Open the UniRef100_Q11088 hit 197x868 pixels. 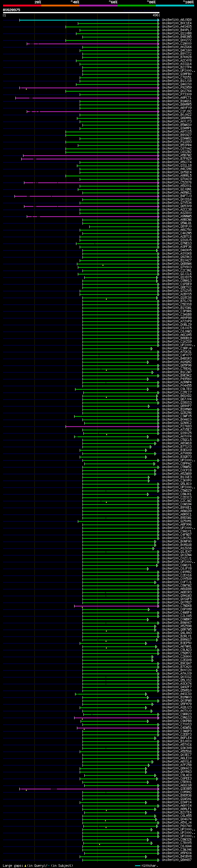(176, 33)
